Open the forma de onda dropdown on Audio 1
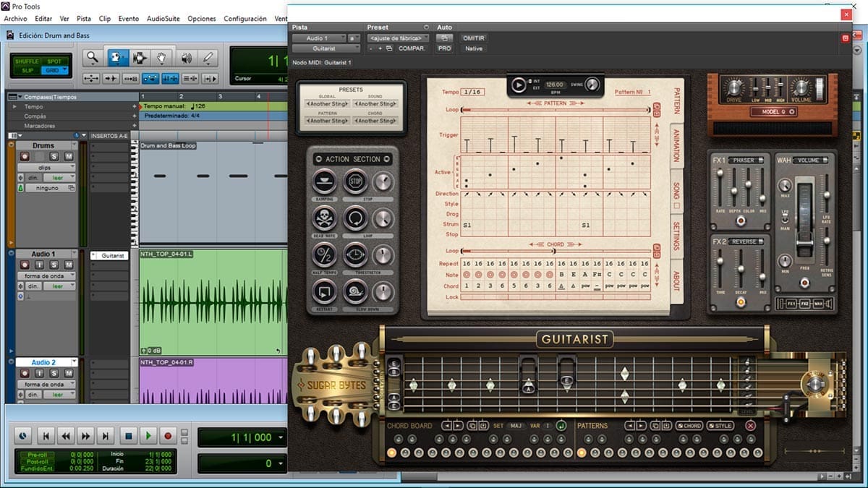The height and width of the screenshot is (488, 868). click(46, 276)
